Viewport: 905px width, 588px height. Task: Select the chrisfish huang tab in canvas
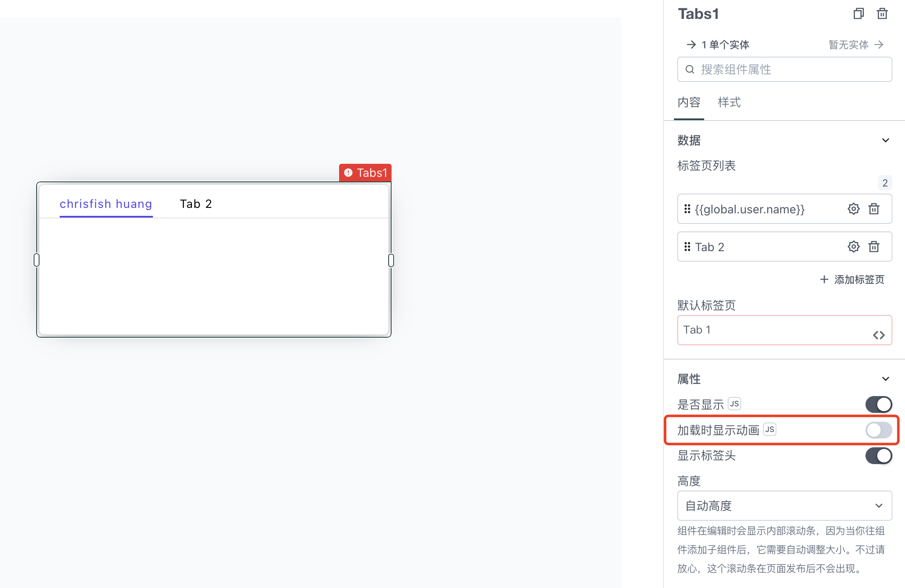coord(106,204)
